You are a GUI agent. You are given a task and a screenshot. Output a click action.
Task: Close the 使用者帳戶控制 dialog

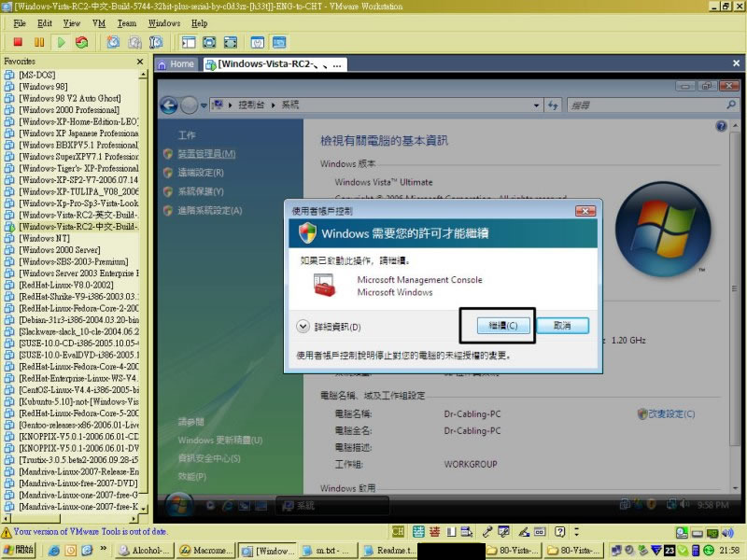coord(585,211)
